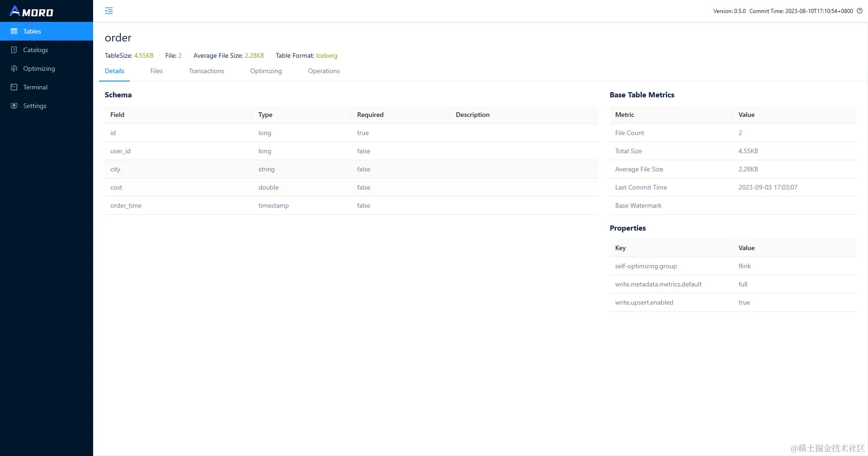
Task: Click the 'write.metadata.metrics.default' property key
Action: tap(658, 284)
